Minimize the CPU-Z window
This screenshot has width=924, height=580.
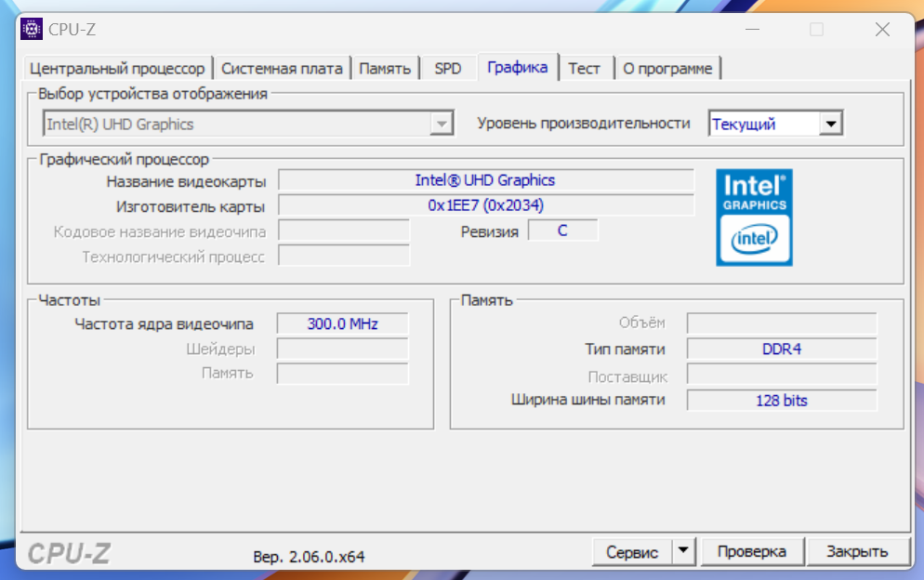point(753,30)
